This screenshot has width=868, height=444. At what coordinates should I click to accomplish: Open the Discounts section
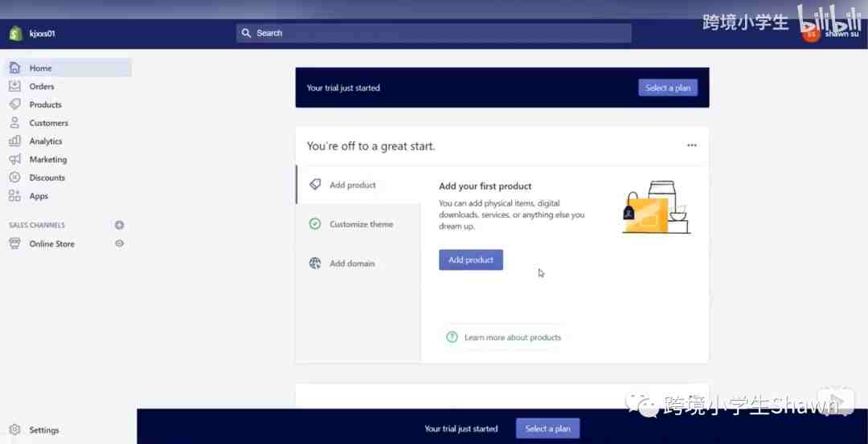[47, 177]
